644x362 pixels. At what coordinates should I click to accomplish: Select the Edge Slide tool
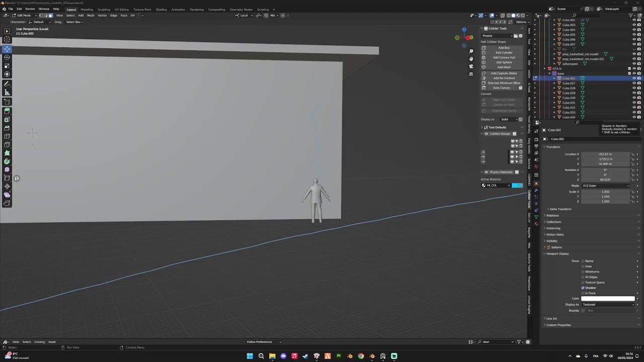pyautogui.click(x=7, y=178)
